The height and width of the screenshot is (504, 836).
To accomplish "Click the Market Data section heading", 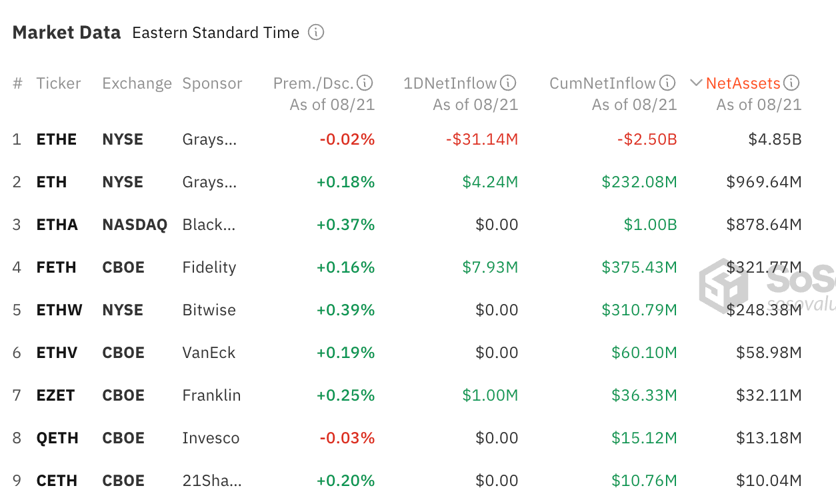I will 67,33.
